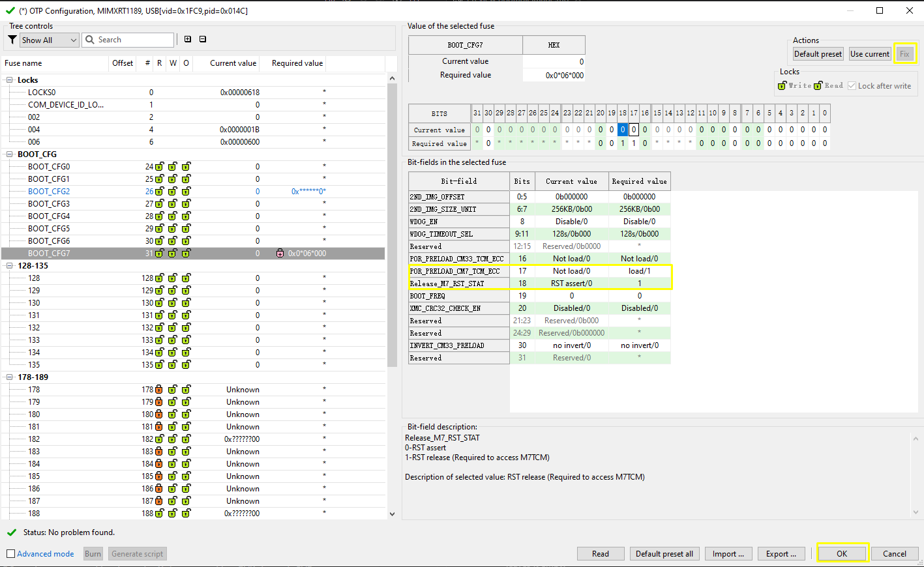Click the operation lock icon for BOOT_CFG5
Viewport: 924px width, 567px height.
pyautogui.click(x=186, y=229)
